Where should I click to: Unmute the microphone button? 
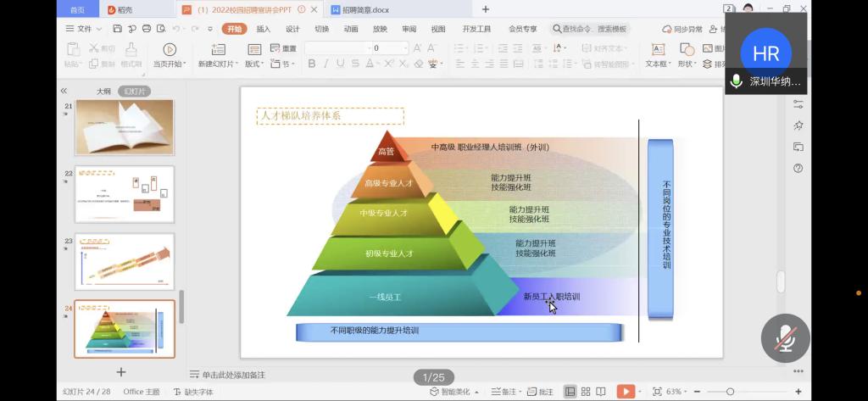tap(785, 337)
